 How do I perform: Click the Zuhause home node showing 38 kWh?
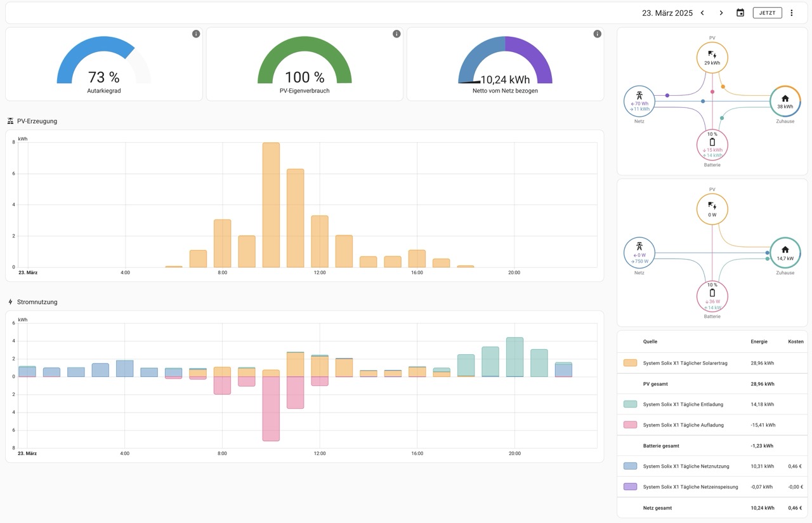[785, 102]
